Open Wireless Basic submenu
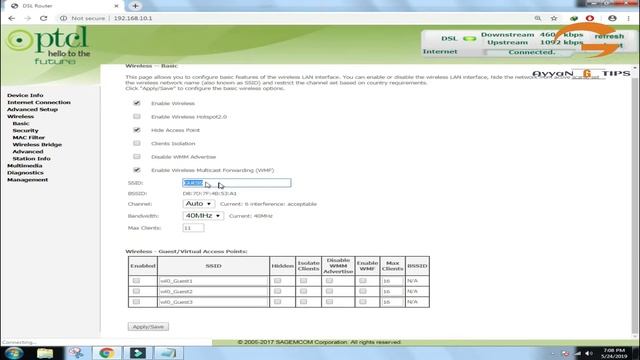Viewport: 640px width, 360px height. point(21,123)
